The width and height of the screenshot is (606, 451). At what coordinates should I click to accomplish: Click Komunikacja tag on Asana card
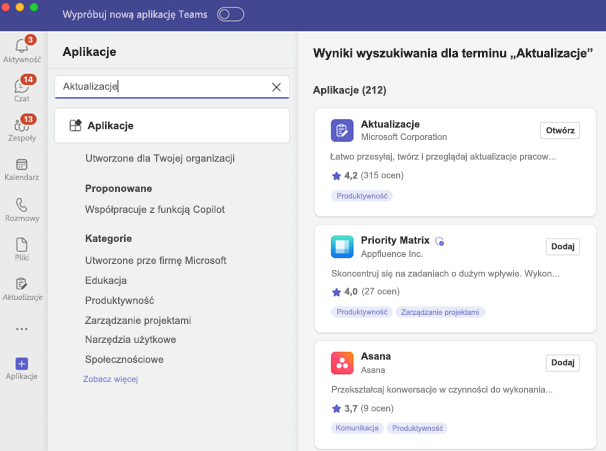pyautogui.click(x=357, y=428)
